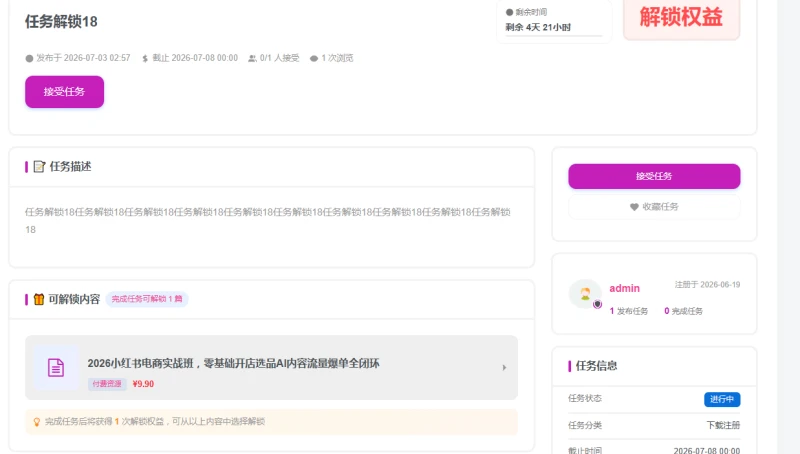The height and width of the screenshot is (454, 800).
Task: Click the task description paragraph text
Action: pyautogui.click(x=268, y=220)
